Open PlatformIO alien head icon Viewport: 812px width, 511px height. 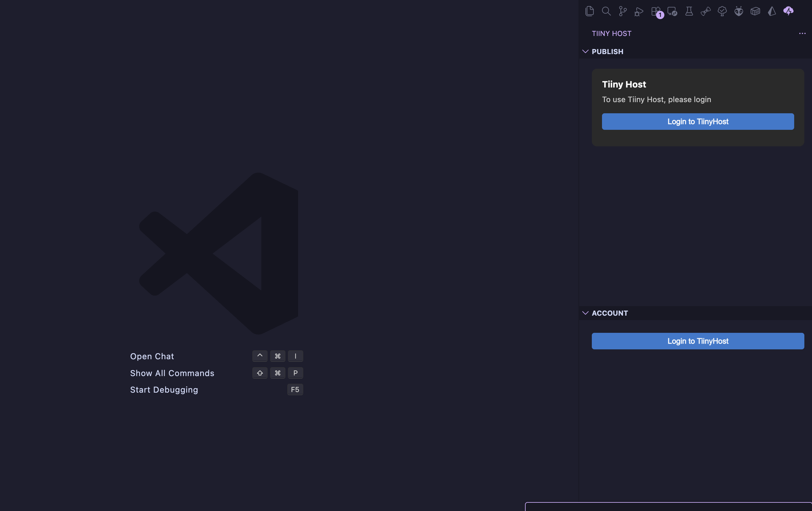tap(738, 11)
